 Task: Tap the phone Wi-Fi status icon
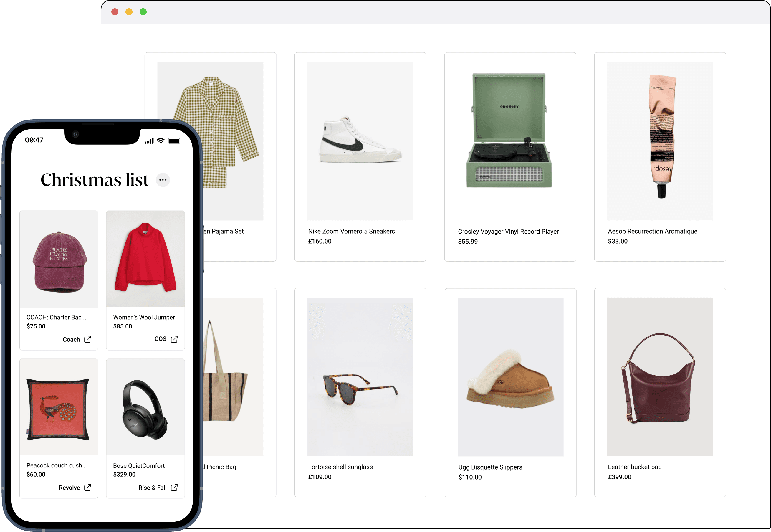click(x=161, y=141)
